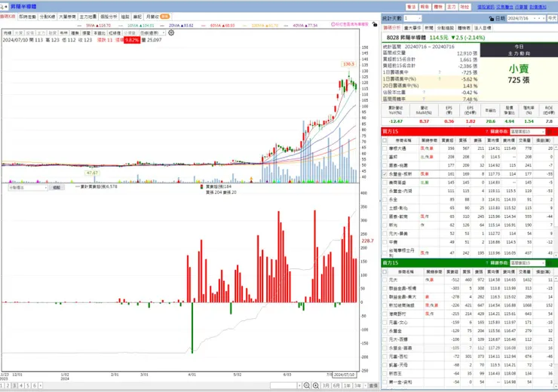Open the 分點標注 dropdown above lower chart
The width and height of the screenshot is (558, 392).
click(28, 188)
